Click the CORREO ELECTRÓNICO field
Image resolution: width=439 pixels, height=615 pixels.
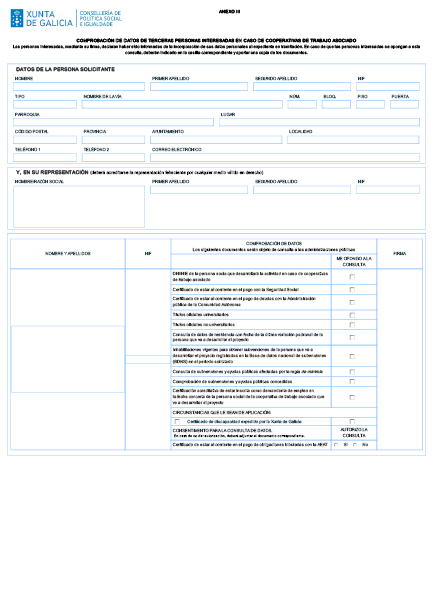285,158
